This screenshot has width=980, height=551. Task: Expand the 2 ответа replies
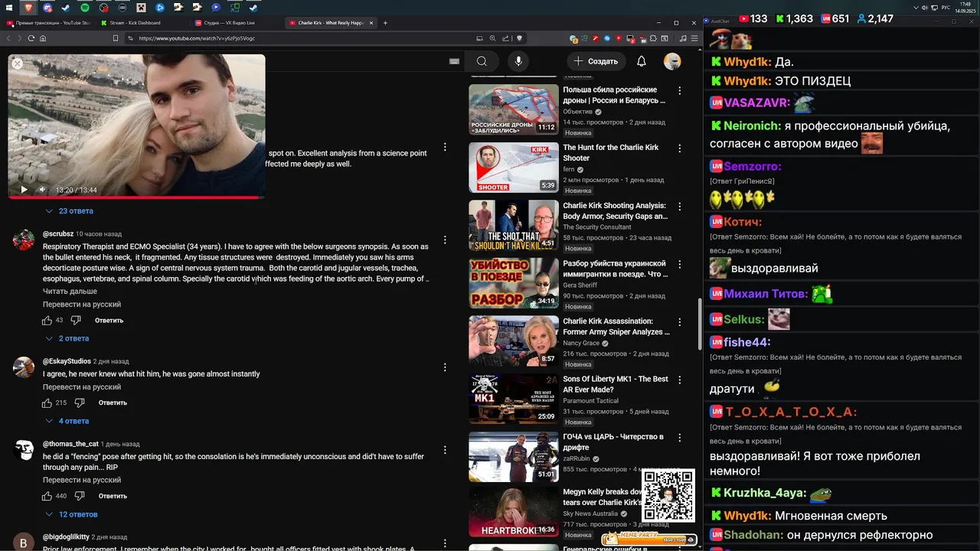(x=67, y=338)
